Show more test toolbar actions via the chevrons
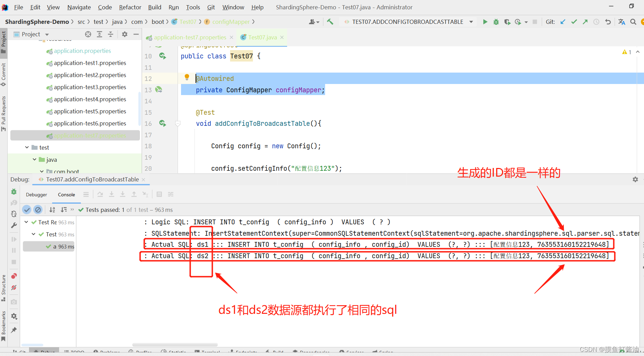The image size is (644, 356). (x=72, y=209)
